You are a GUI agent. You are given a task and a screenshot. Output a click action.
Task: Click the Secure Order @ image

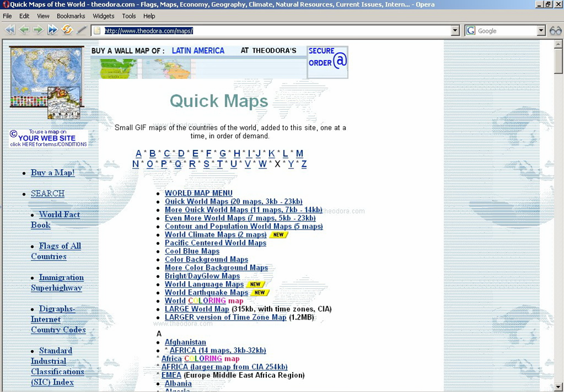point(327,62)
